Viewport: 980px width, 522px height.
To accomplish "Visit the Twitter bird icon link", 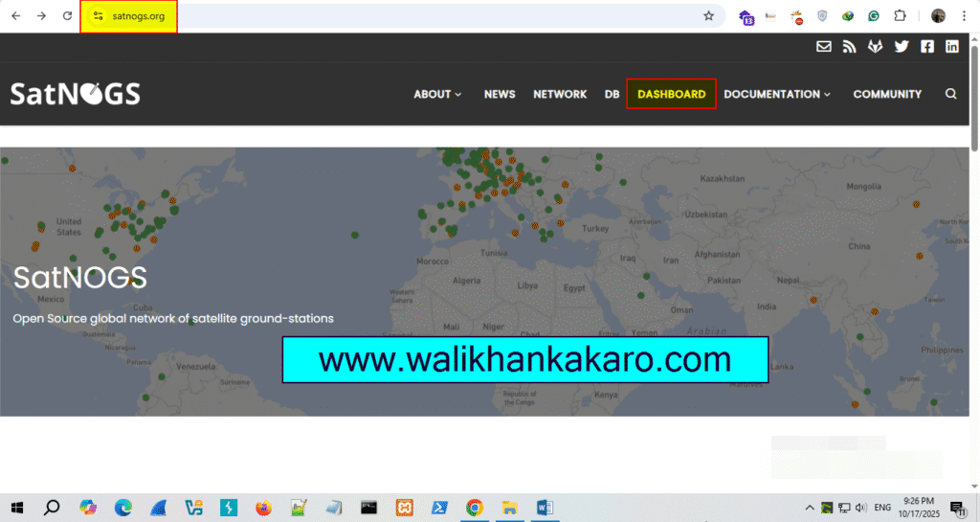I will (x=901, y=46).
